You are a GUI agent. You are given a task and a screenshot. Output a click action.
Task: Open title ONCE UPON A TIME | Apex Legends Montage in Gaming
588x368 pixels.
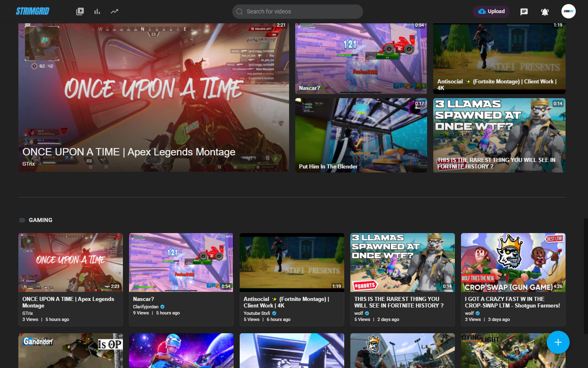(68, 302)
